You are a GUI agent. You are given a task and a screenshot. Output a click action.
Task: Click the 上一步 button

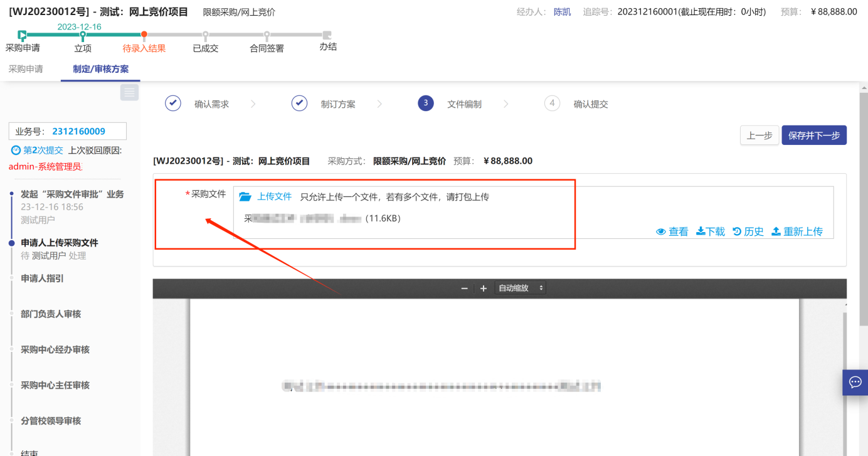(x=760, y=135)
